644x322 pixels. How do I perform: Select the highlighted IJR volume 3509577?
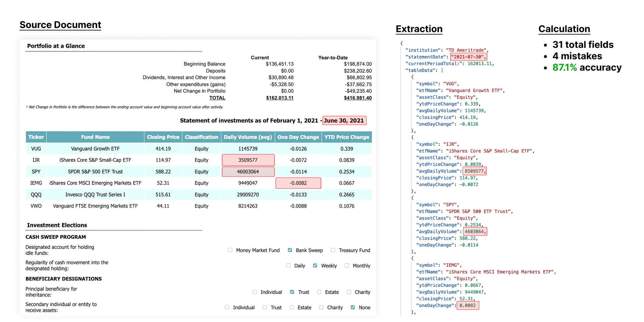click(248, 160)
